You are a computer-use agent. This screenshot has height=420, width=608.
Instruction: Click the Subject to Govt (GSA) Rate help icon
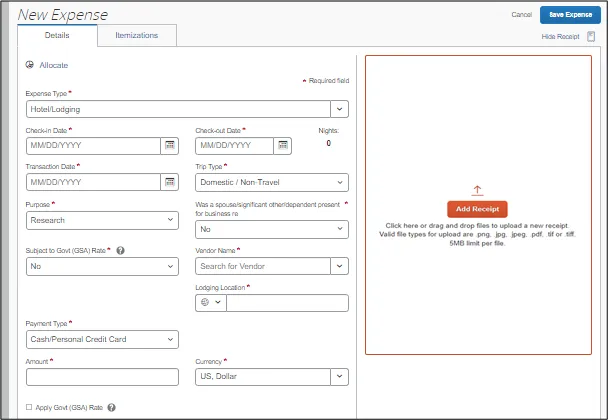click(x=121, y=251)
